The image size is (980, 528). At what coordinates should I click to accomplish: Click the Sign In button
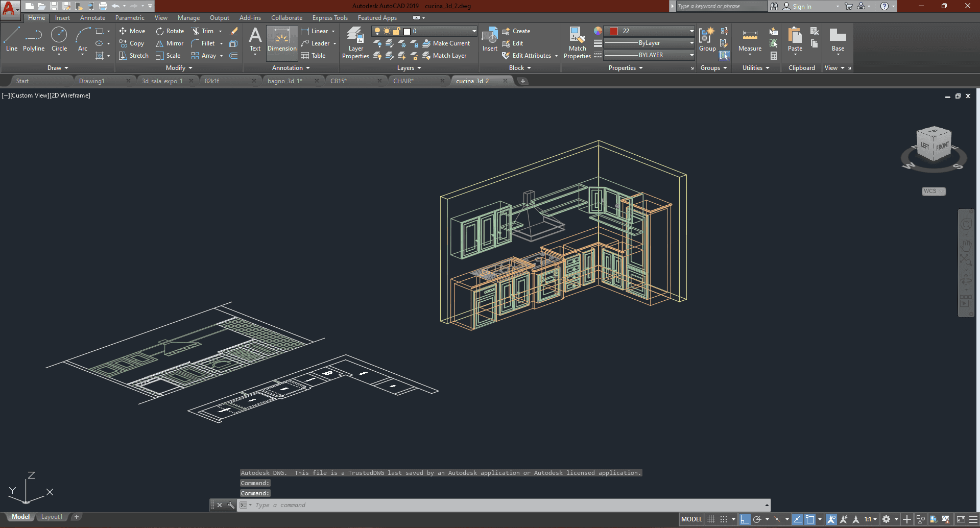click(801, 7)
